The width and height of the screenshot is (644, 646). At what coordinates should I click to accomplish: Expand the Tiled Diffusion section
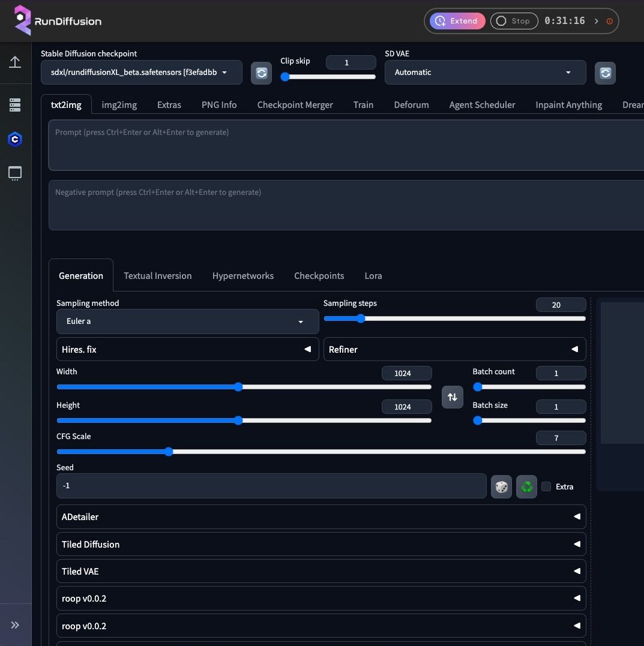coord(321,544)
